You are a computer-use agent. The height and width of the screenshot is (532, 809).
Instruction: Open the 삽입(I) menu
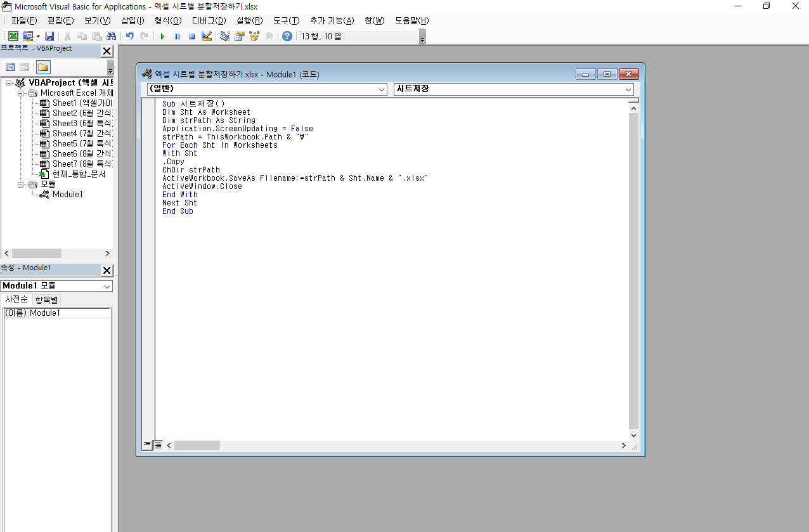133,20
